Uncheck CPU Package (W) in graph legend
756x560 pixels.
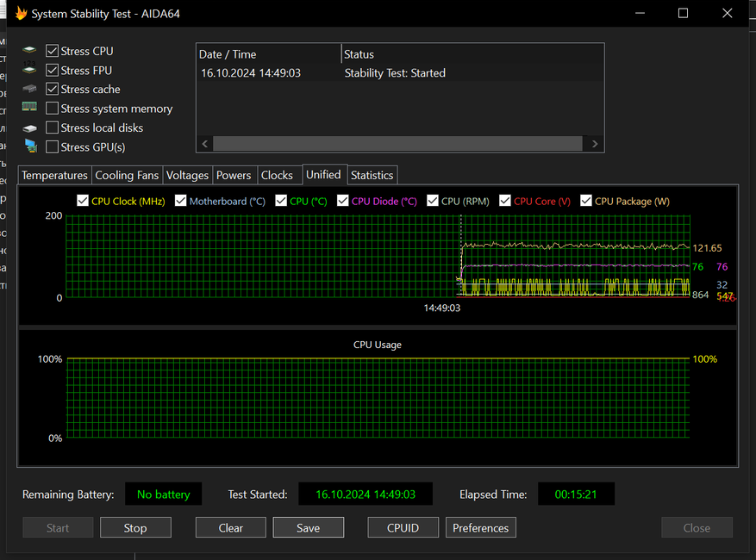click(x=586, y=201)
